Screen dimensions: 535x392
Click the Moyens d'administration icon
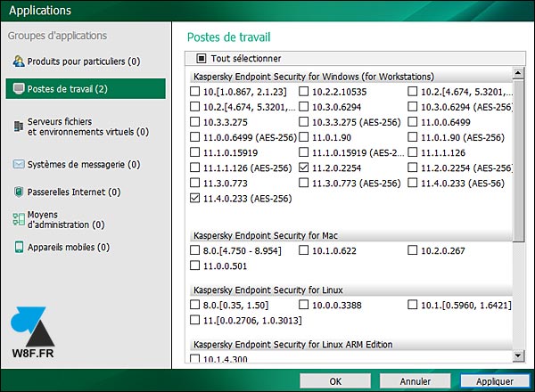[19, 219]
